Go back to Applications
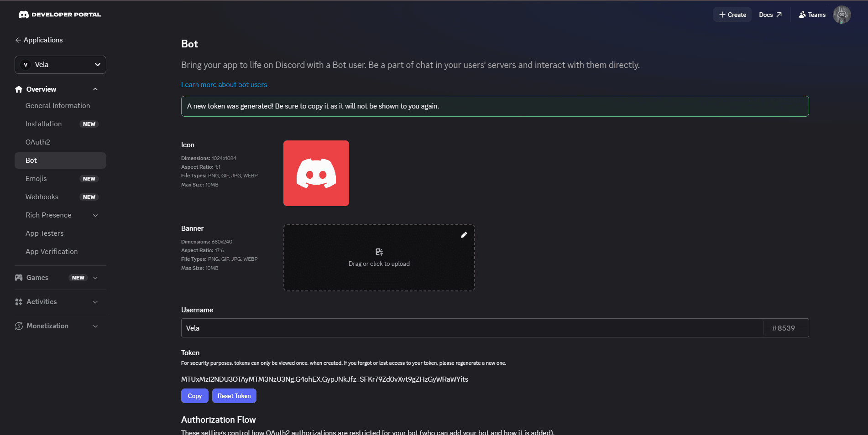Image resolution: width=868 pixels, height=435 pixels. pos(39,40)
